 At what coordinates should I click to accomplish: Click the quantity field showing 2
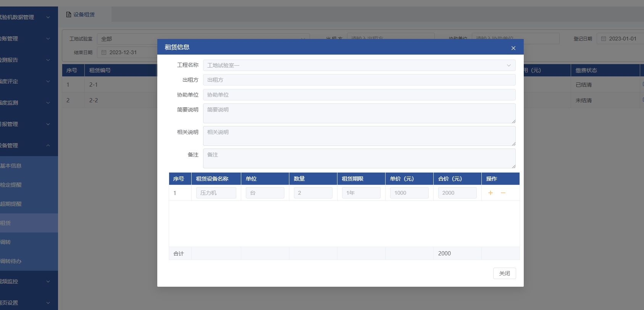(x=313, y=193)
